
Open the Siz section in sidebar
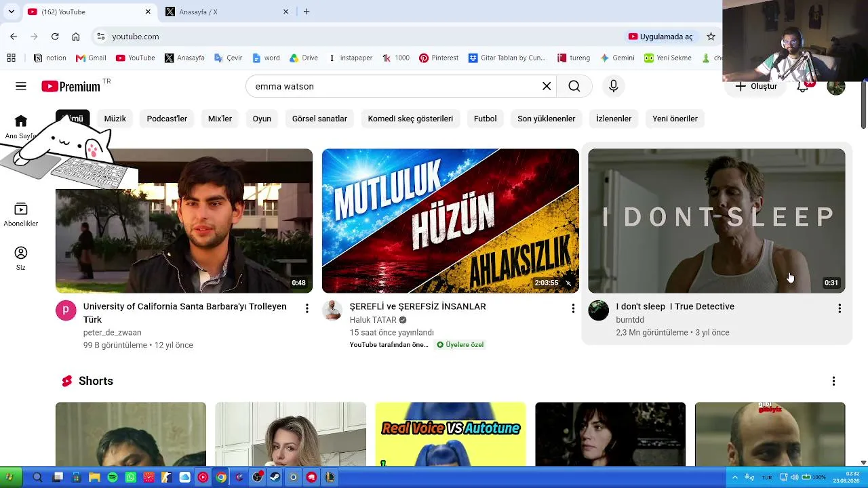click(21, 258)
